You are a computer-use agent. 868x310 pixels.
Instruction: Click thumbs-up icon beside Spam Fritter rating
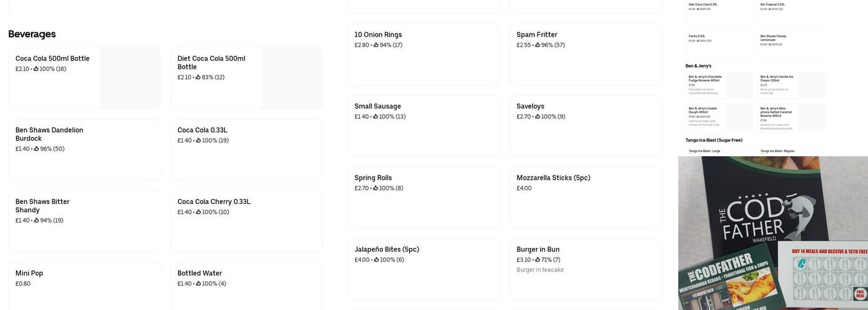pyautogui.click(x=538, y=45)
